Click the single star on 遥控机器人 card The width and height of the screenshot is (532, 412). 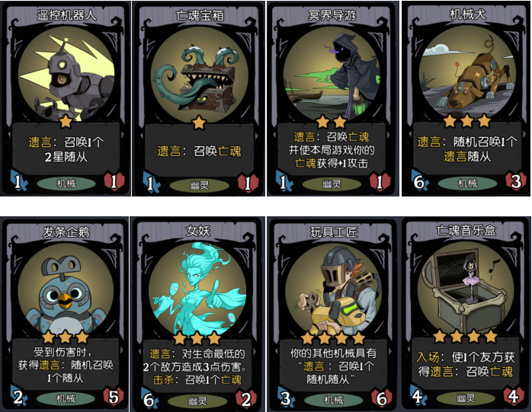point(66,121)
